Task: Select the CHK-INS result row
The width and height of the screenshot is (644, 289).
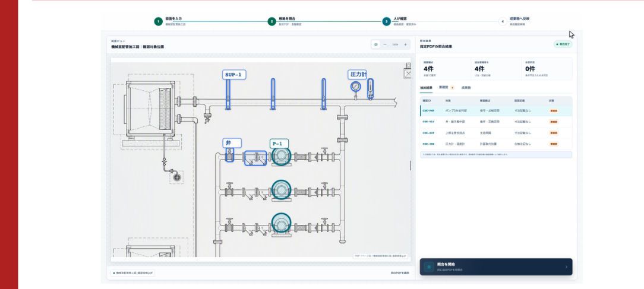Action: pos(495,144)
